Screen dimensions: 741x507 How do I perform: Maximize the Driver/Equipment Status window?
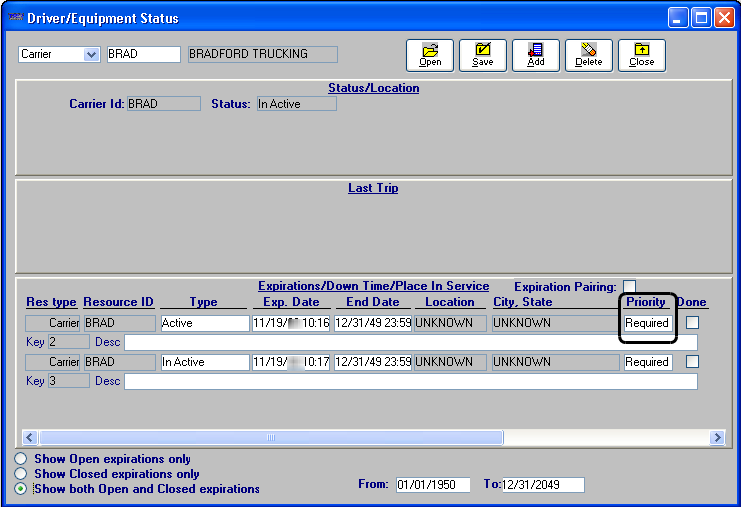coord(701,18)
